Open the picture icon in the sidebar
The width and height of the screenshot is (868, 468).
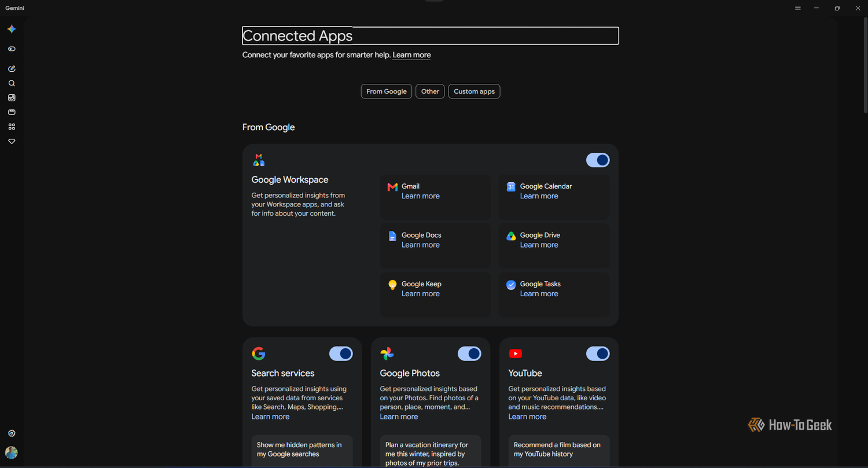coord(12,98)
